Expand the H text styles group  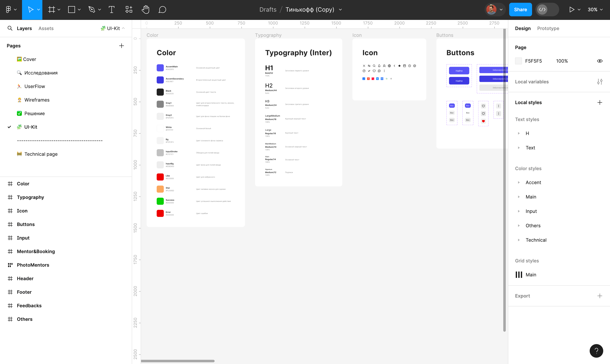[x=519, y=134]
